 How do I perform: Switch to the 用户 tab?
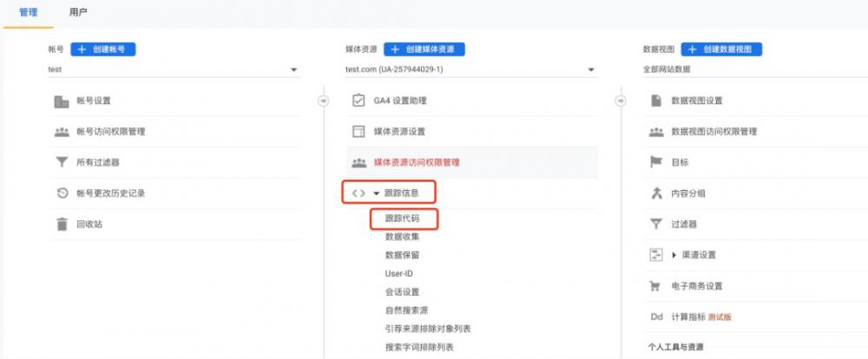point(78,12)
